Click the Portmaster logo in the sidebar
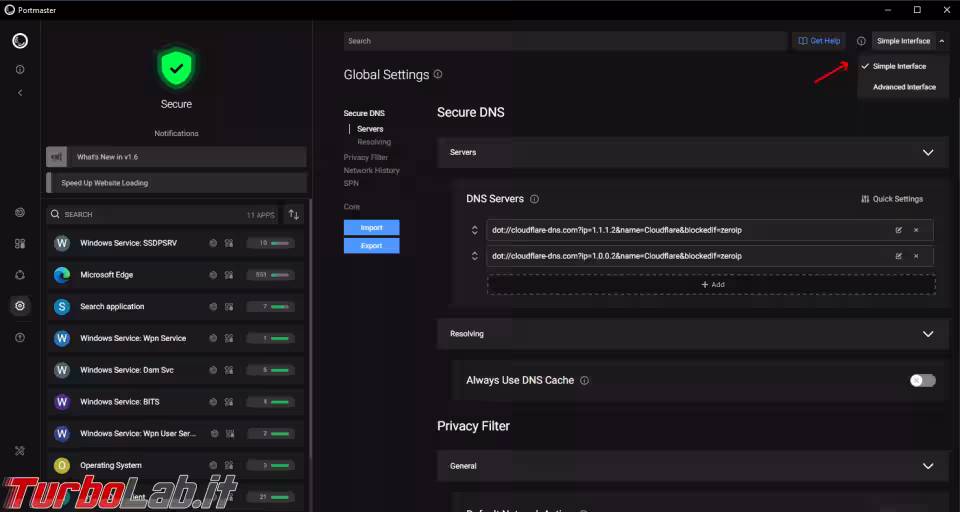This screenshot has height=512, width=960. coord(20,41)
